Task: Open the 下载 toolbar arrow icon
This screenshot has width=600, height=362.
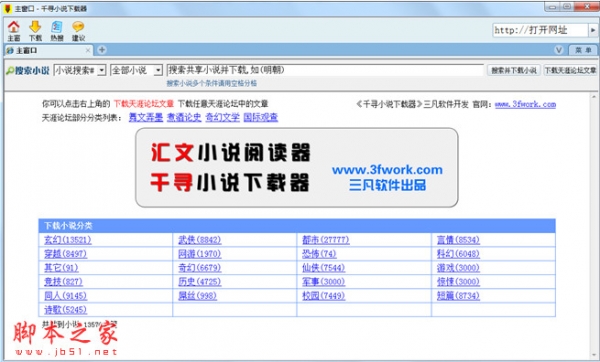Action: click(x=35, y=31)
